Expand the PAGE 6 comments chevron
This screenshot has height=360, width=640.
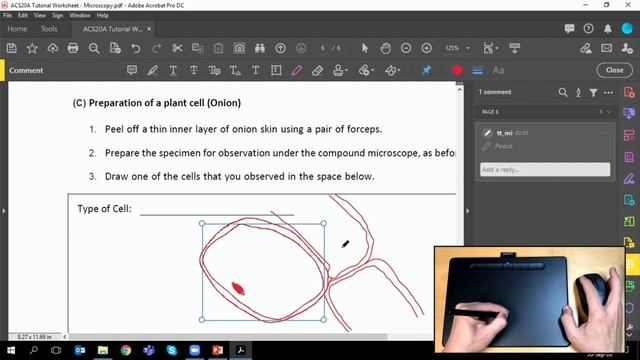pos(609,112)
